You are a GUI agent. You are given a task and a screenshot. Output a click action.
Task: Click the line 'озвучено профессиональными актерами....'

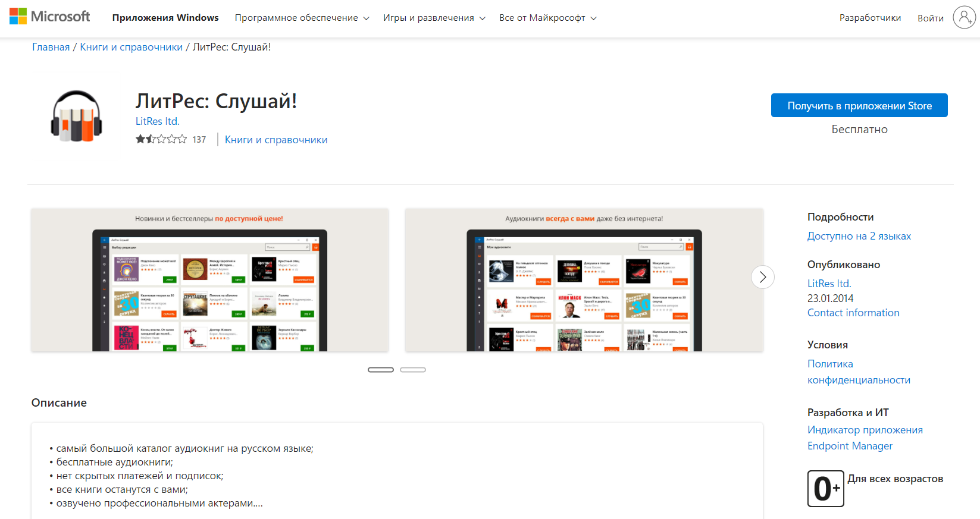159,503
